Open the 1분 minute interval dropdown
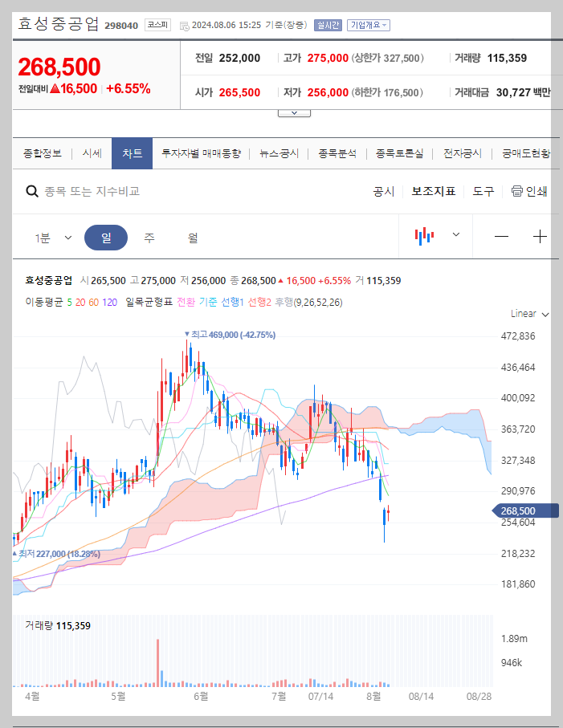Image resolution: width=563 pixels, height=728 pixels. pyautogui.click(x=52, y=237)
